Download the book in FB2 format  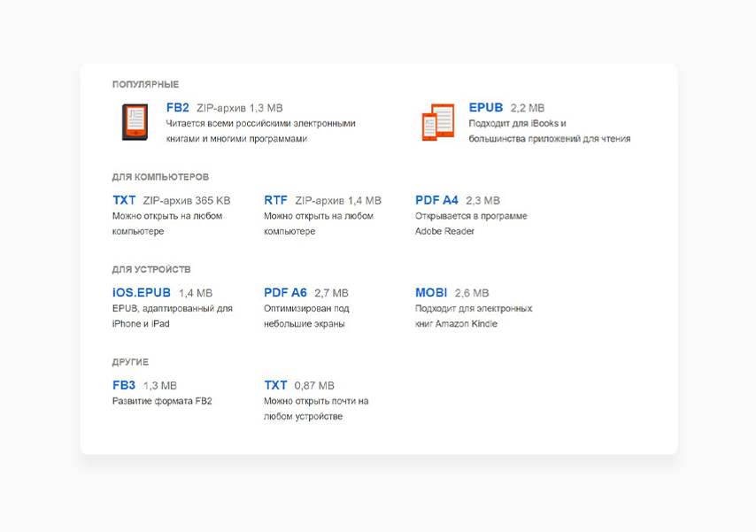[177, 108]
